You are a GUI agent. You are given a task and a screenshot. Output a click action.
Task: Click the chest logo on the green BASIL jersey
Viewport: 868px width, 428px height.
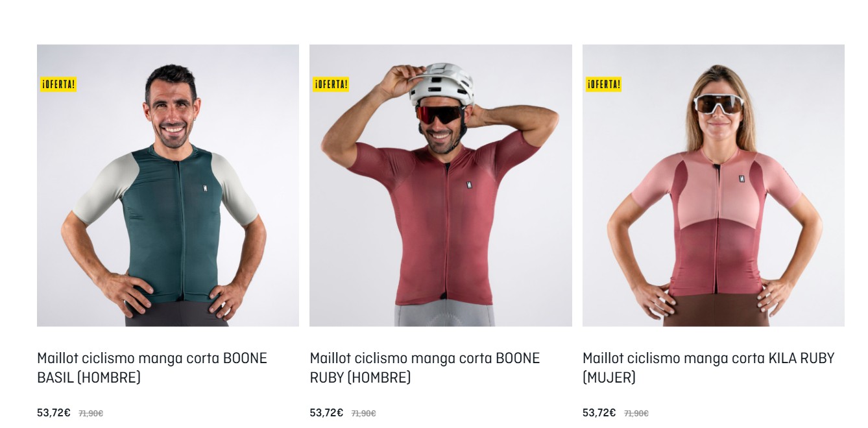[x=204, y=189]
